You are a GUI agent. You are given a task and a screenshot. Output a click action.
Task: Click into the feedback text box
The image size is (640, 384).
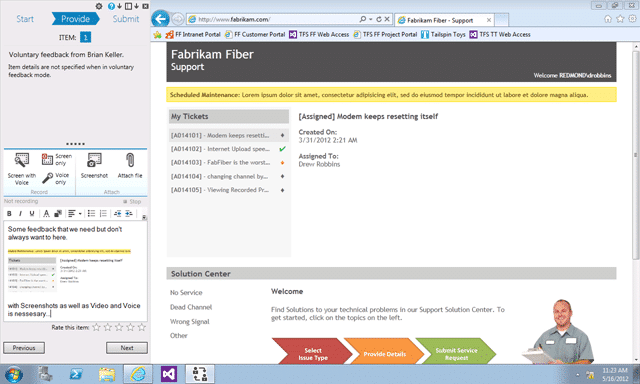point(75,271)
